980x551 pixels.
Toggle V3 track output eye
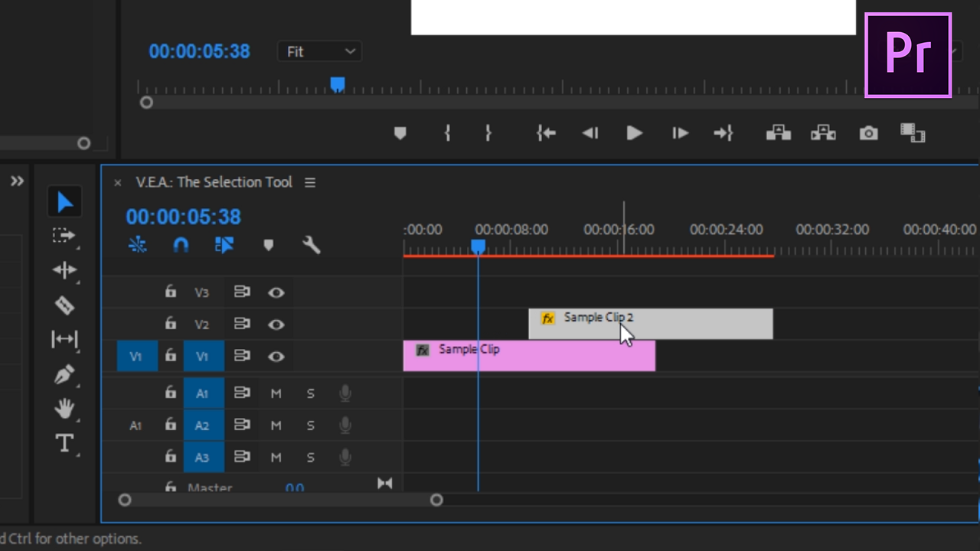click(x=276, y=292)
